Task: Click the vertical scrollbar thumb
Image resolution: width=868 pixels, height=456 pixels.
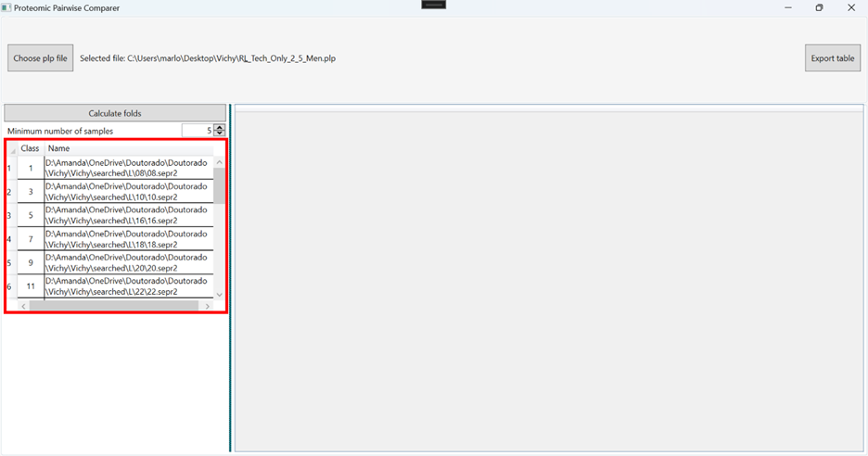Action: [x=219, y=185]
